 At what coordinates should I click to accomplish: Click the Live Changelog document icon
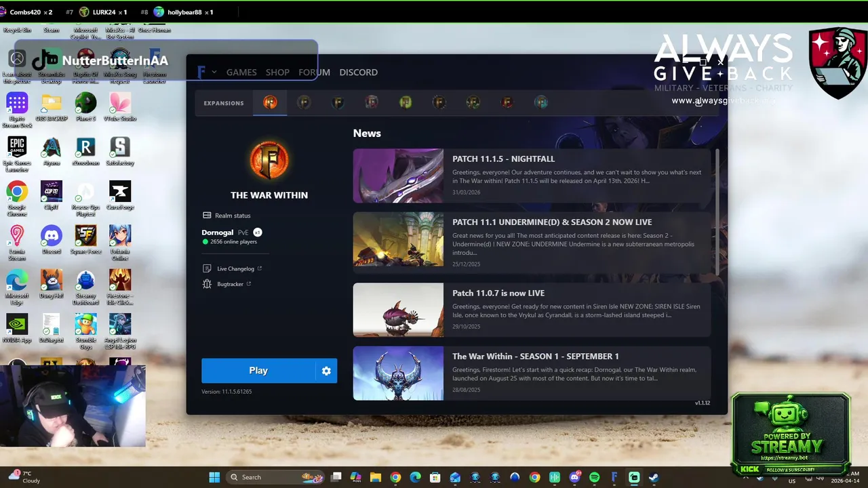point(207,268)
